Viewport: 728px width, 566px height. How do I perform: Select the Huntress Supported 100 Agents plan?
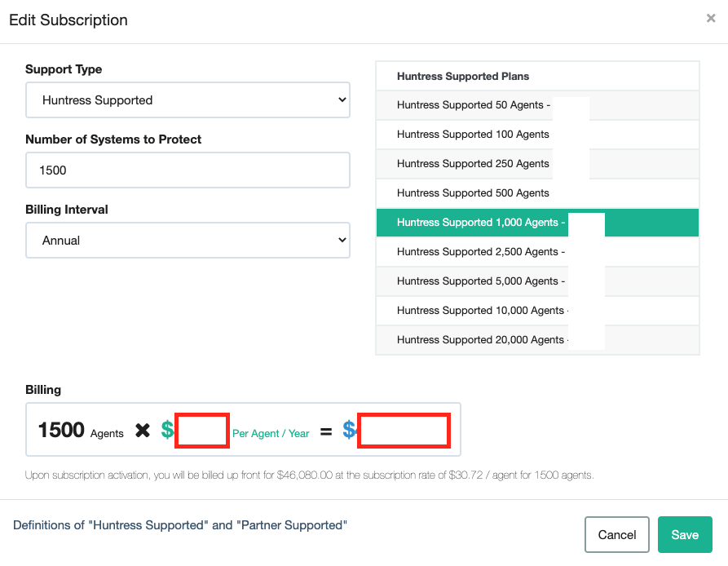click(537, 135)
